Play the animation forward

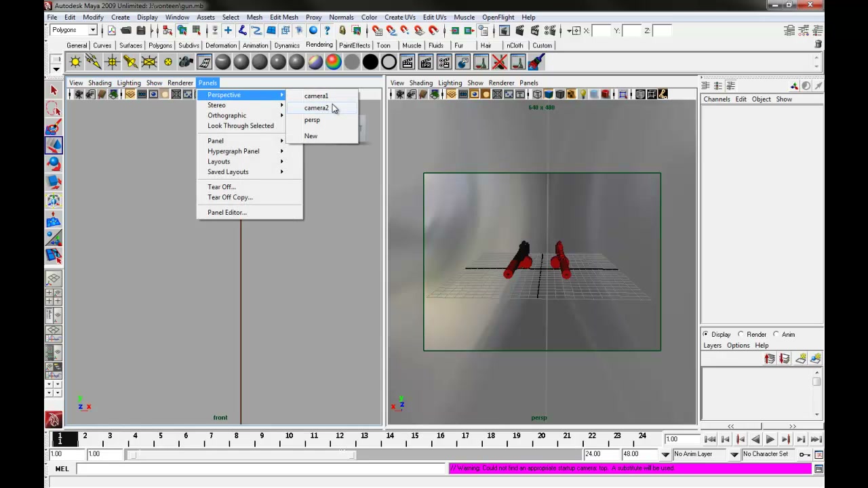[770, 439]
